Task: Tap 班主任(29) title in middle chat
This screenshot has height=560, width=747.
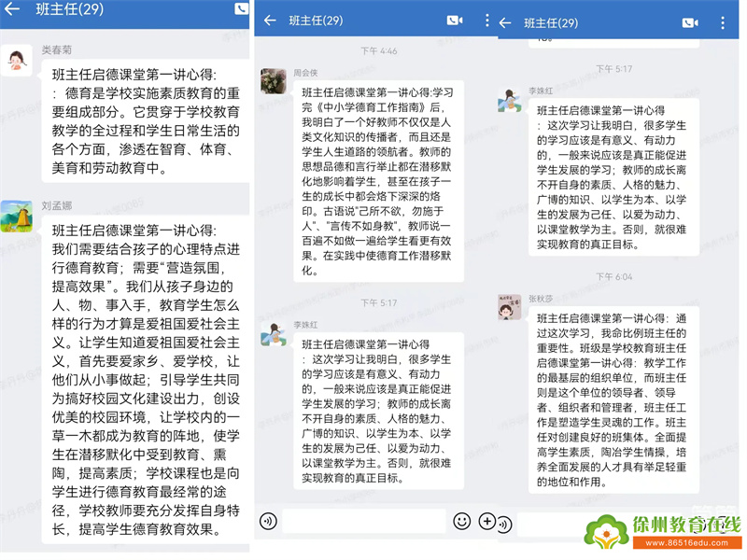Action: pos(316,21)
